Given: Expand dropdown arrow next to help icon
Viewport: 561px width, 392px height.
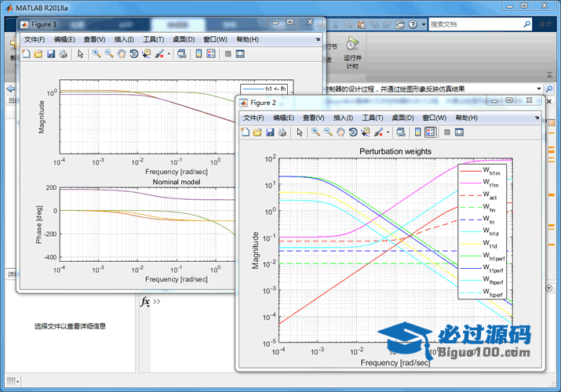Looking at the screenshot, I should 424,24.
